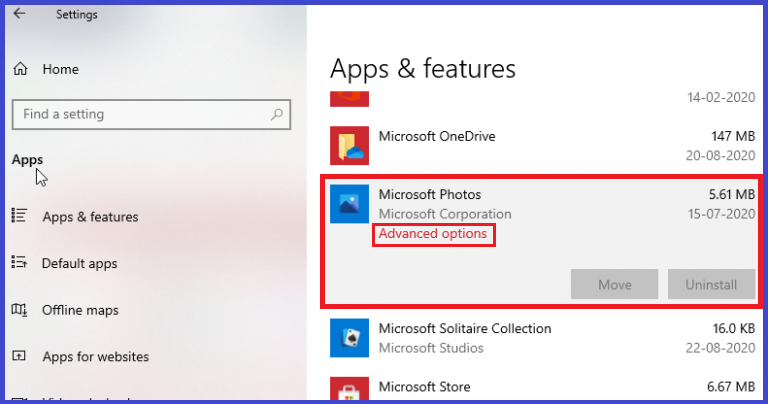Click the Home house icon
The image size is (768, 404).
(x=20, y=69)
